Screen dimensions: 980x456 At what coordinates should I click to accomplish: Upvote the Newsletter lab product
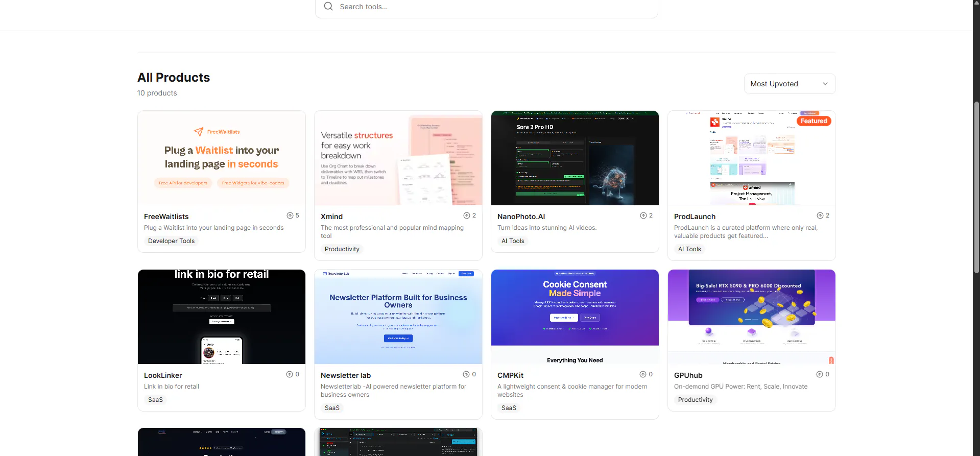pyautogui.click(x=470, y=374)
